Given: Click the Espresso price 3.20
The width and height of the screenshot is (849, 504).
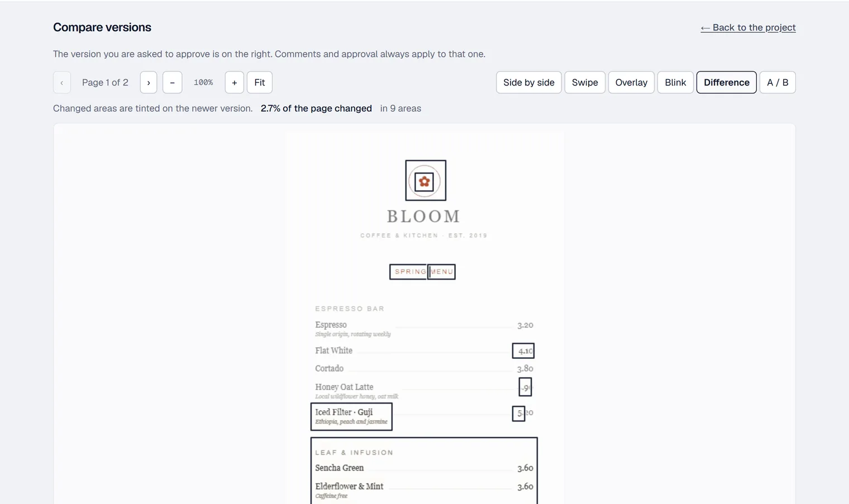Looking at the screenshot, I should (x=525, y=325).
